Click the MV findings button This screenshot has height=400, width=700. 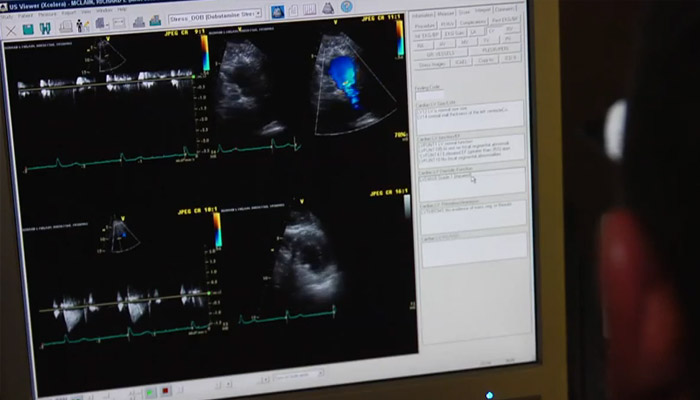pos(466,43)
